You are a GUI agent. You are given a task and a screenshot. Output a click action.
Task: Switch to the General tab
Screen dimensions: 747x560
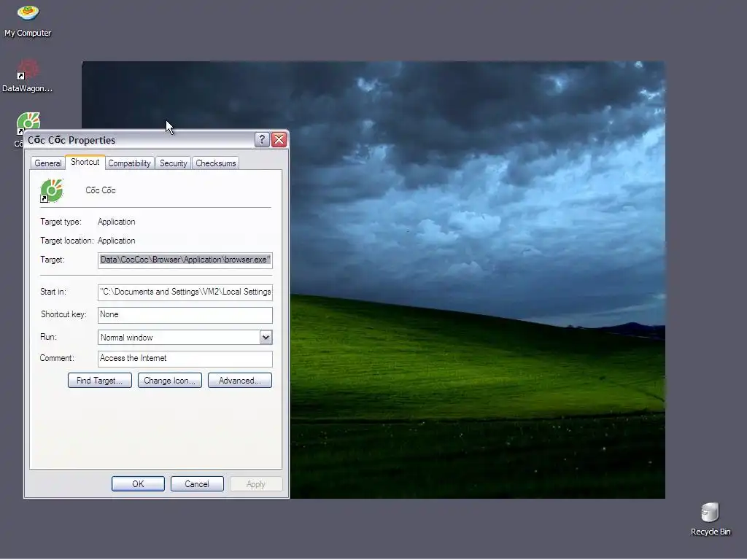click(47, 163)
